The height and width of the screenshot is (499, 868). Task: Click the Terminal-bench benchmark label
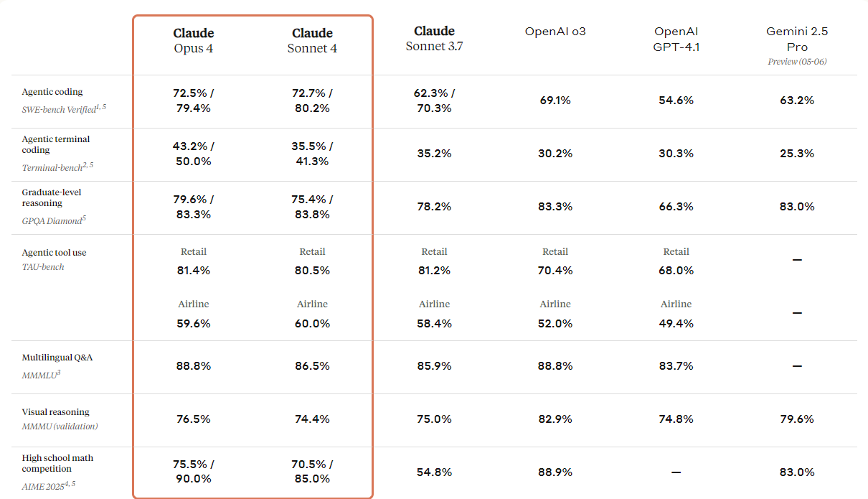pos(57,167)
